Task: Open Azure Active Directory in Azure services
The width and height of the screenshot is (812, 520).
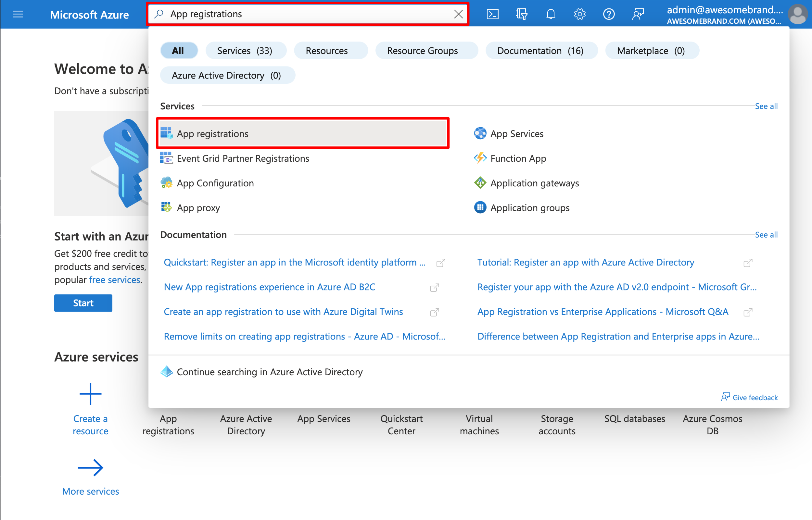Action: [246, 425]
